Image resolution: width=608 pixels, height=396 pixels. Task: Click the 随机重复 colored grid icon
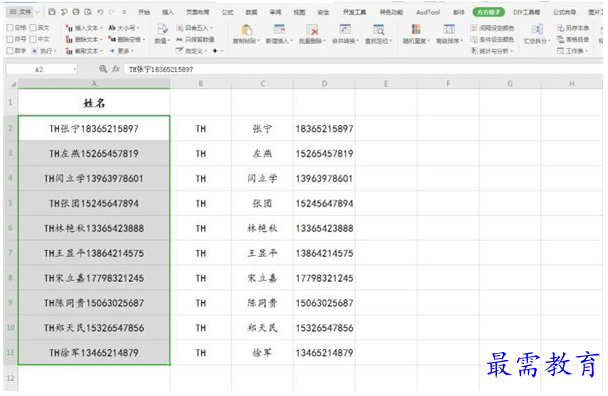point(416,29)
